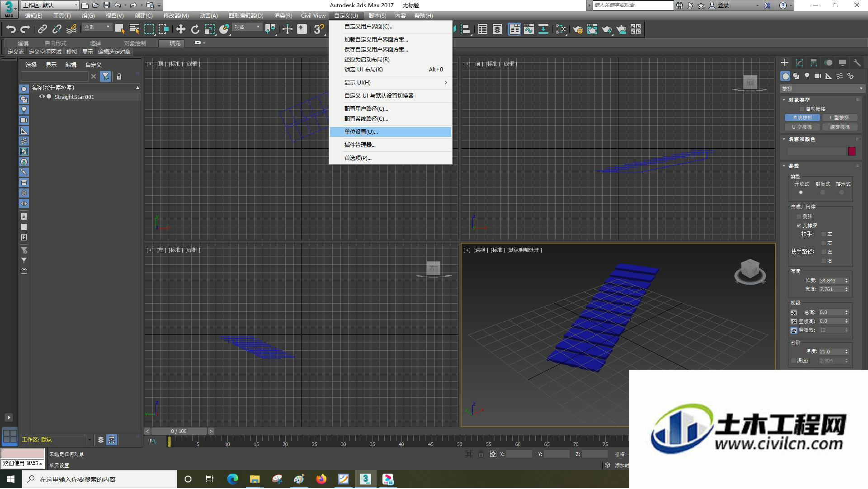This screenshot has height=489, width=868.
Task: Activate the Select and Scale tool
Action: pos(209,29)
